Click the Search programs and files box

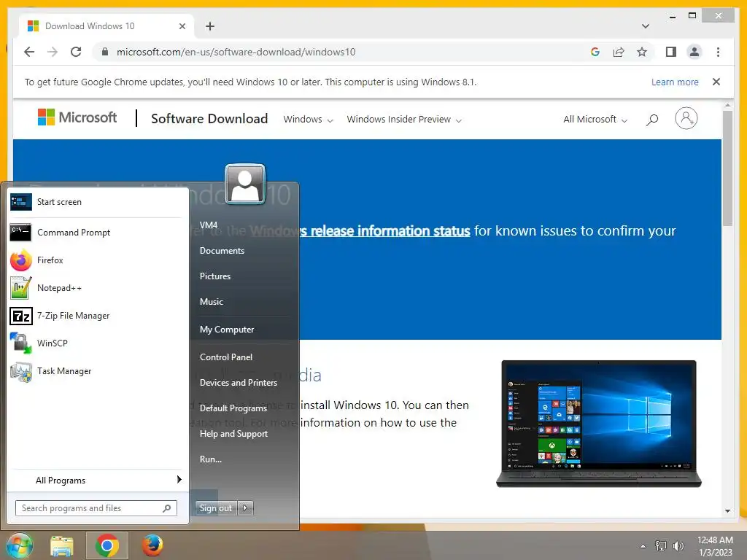(x=96, y=508)
